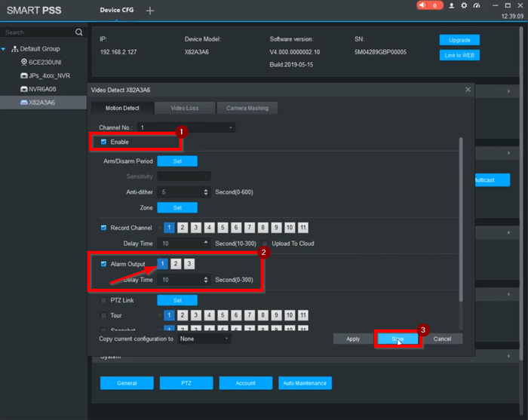Screen dimensions: 528x420
Task: Open the Channel No. dropdown
Action: 186,127
